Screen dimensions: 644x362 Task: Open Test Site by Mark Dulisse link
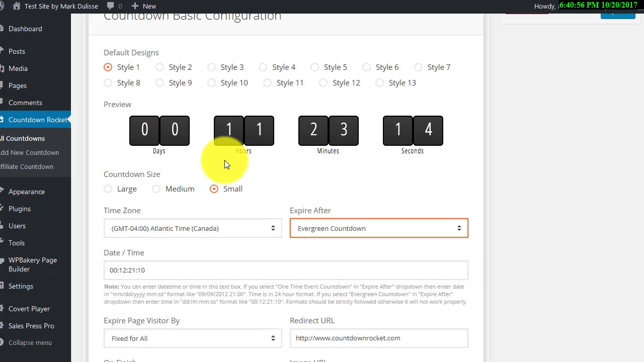(63, 6)
